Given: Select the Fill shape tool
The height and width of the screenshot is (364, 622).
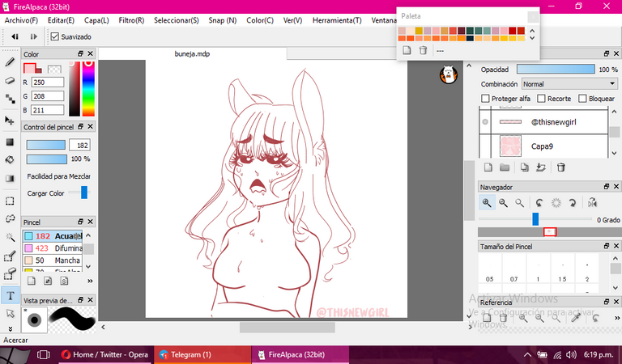Looking at the screenshot, I should coord(10,142).
